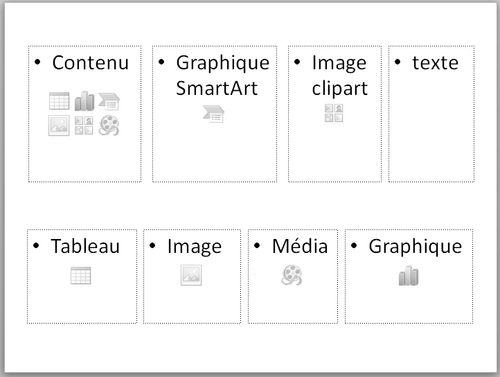The image size is (500, 377).
Task: Click the table icon in Contenu placeholder
Action: [x=59, y=101]
